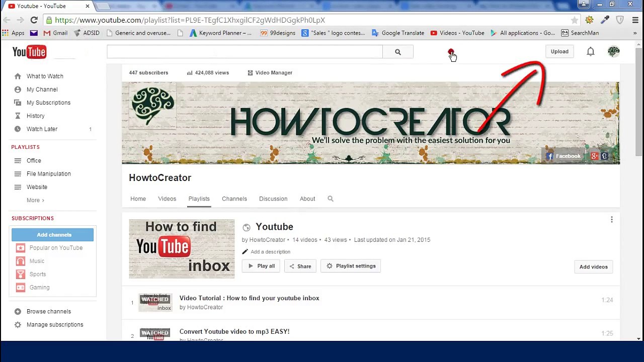Focus the YouTube search field
The width and height of the screenshot is (644, 362).
245,52
